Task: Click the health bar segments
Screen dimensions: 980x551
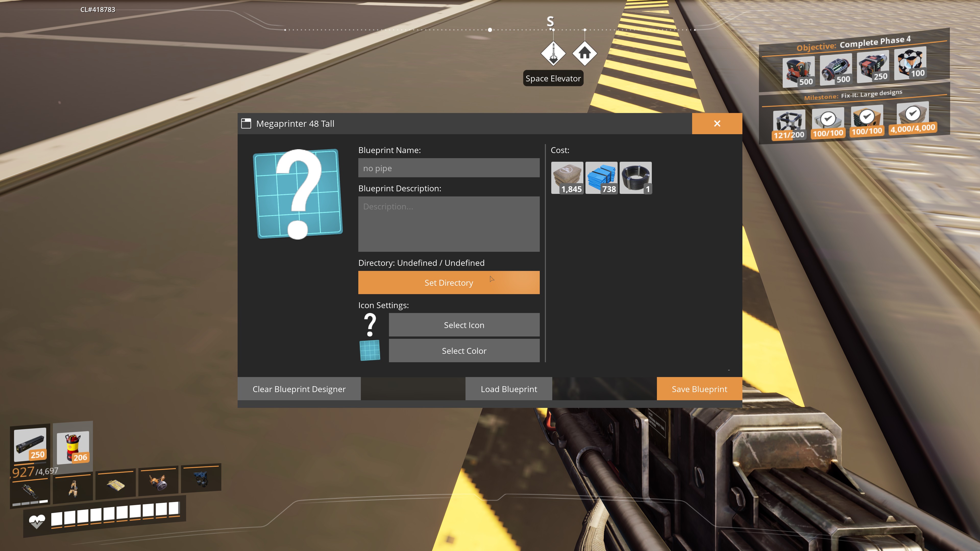Action: click(115, 515)
